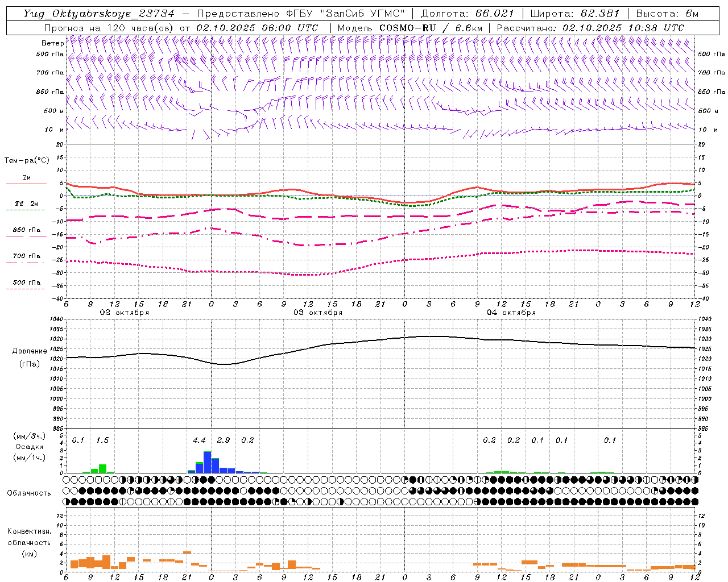Click the Тем-ра(°C) axis label
Viewport: 728px width, 582px height.
point(27,161)
